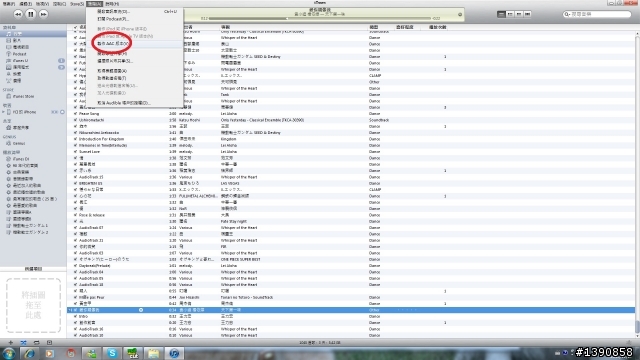Click the arrow icon in highlighted track row
This screenshot has height=360, width=640.
click(141, 310)
